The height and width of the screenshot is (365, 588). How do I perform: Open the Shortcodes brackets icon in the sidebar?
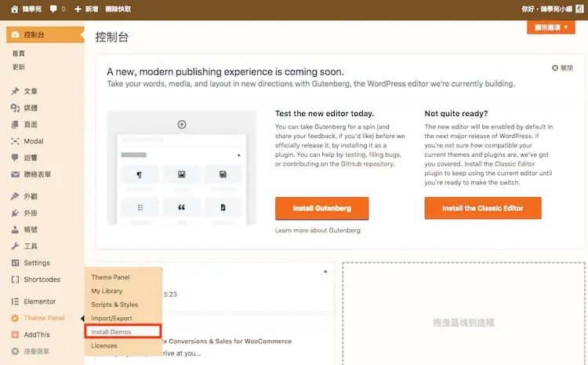15,279
